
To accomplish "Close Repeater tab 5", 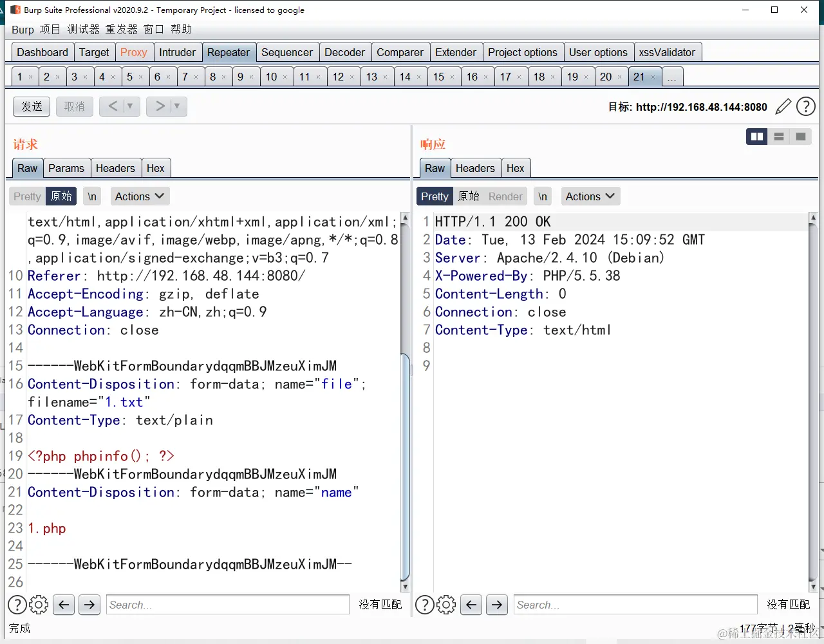I will tap(140, 77).
